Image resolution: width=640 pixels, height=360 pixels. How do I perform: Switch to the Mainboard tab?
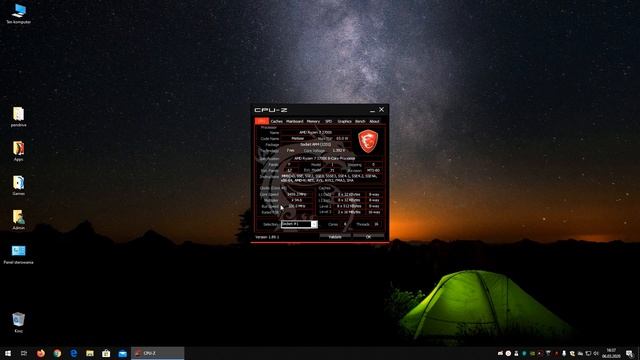[x=295, y=121]
